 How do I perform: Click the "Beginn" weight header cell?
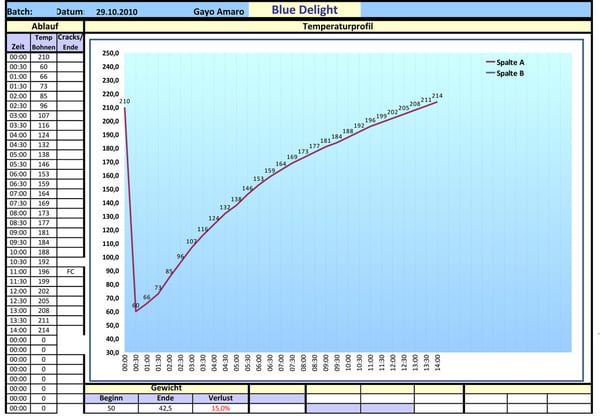(111, 398)
